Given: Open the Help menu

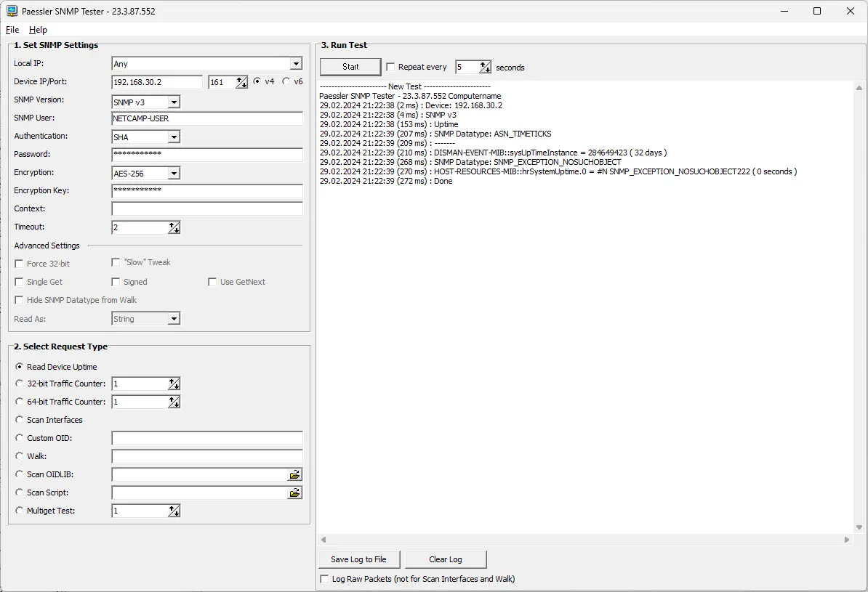Looking at the screenshot, I should point(38,30).
